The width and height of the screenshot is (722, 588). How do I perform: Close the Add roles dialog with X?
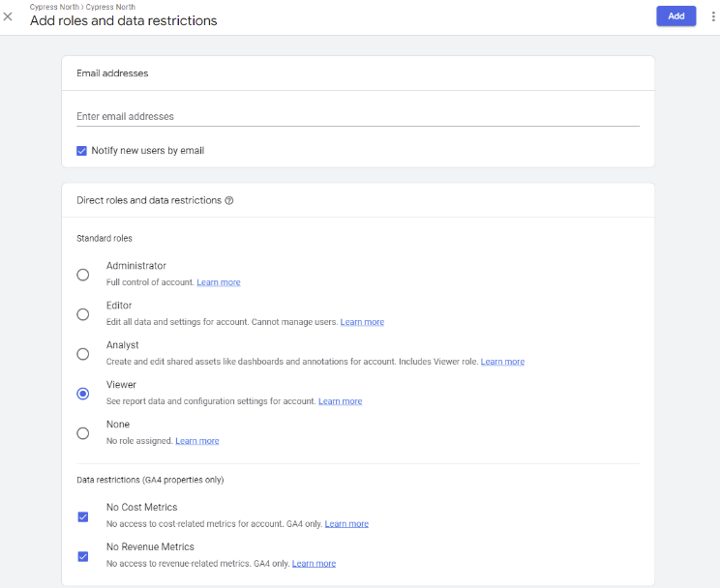[x=8, y=16]
